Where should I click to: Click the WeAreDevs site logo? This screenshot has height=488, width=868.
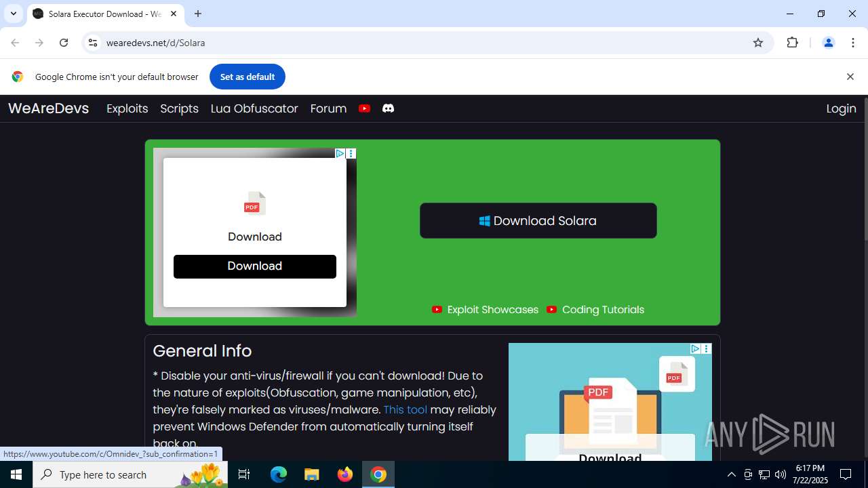[48, 108]
